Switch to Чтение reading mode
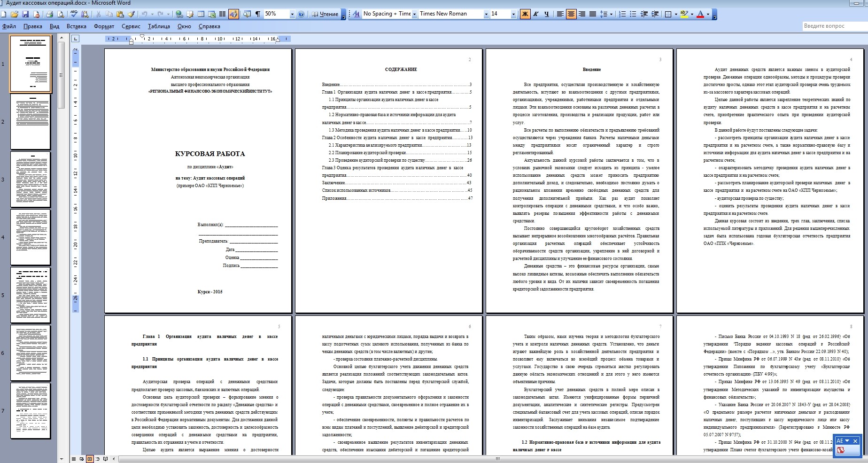The height and width of the screenshot is (463, 868). [325, 14]
